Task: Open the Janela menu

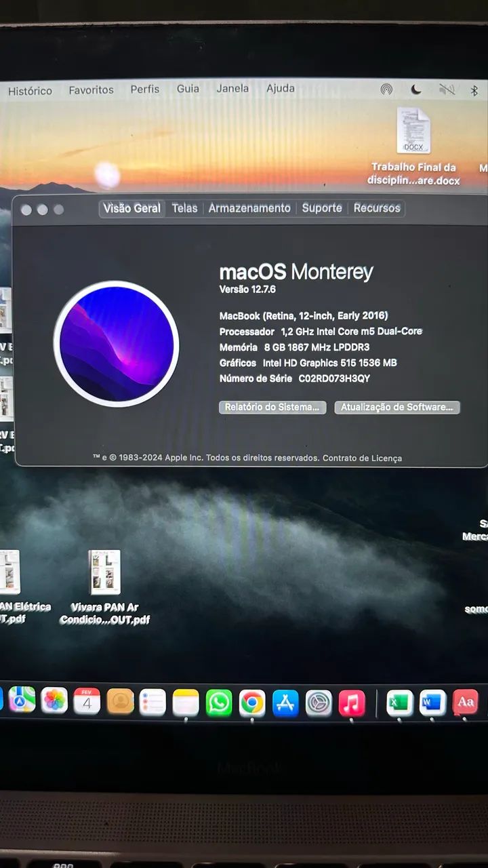Action: pos(232,88)
